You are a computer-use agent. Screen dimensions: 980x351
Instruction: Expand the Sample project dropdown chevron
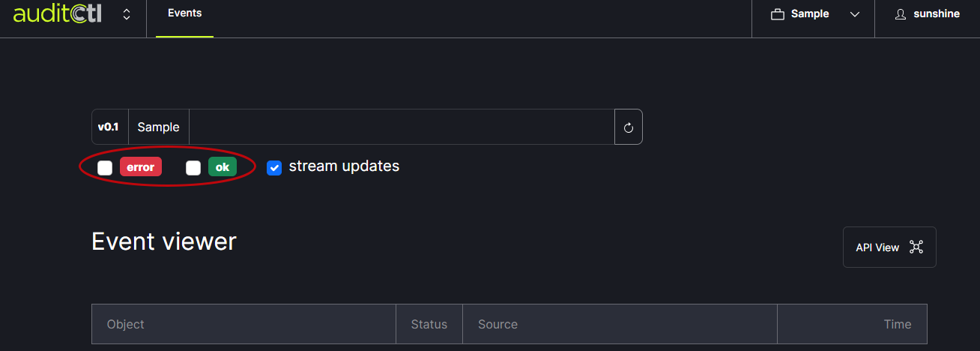[x=855, y=14]
